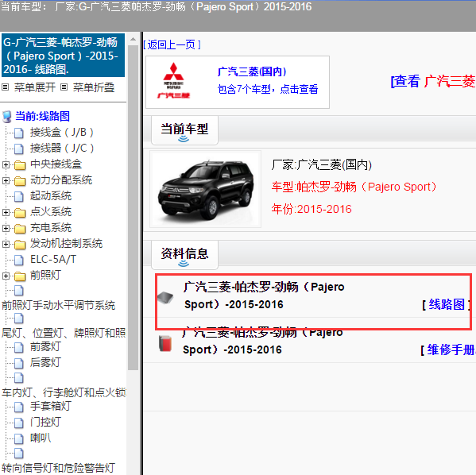
Task: Click page icon above 转向信号灯和危险警告灯
Action: (19, 453)
